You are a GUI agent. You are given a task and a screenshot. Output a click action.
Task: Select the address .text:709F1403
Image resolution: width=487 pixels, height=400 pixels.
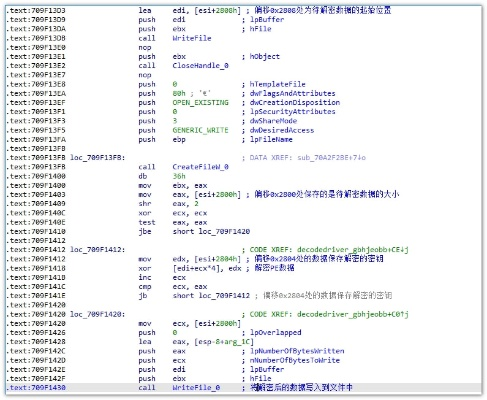tap(36, 194)
